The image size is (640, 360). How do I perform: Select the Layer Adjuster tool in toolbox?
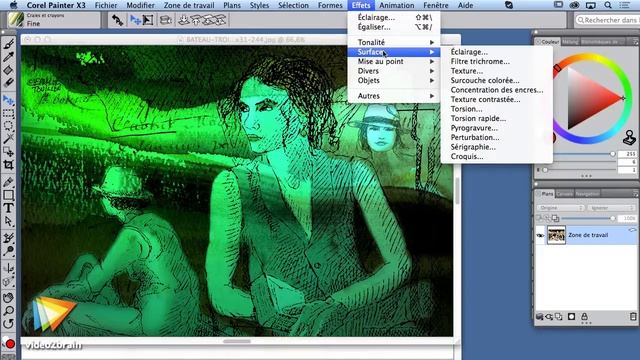(9, 100)
